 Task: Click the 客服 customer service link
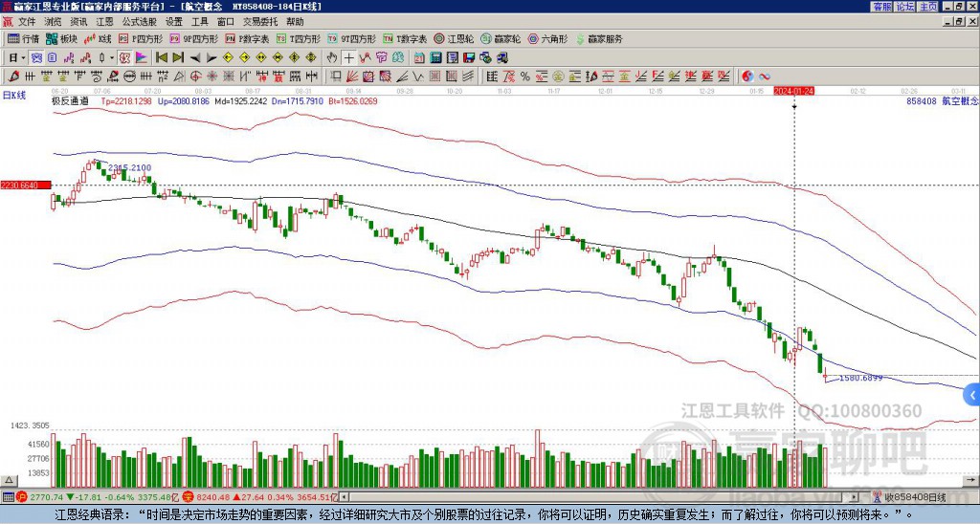[x=881, y=7]
